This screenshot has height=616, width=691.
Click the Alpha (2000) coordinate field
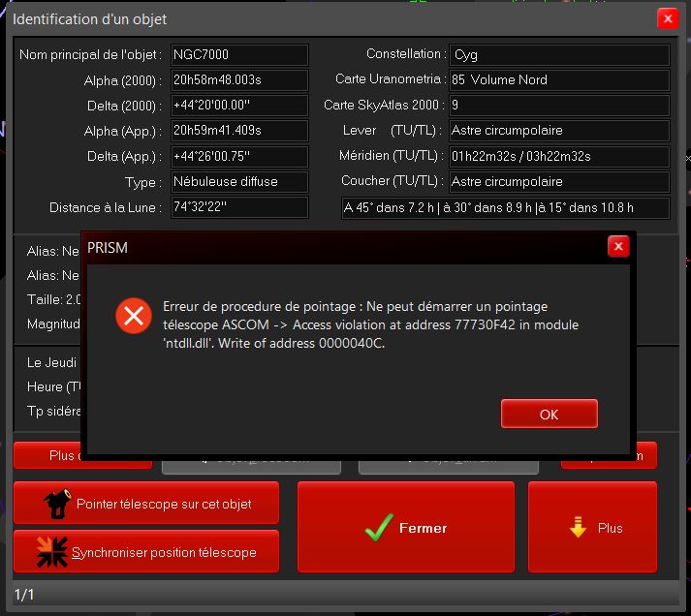point(238,80)
